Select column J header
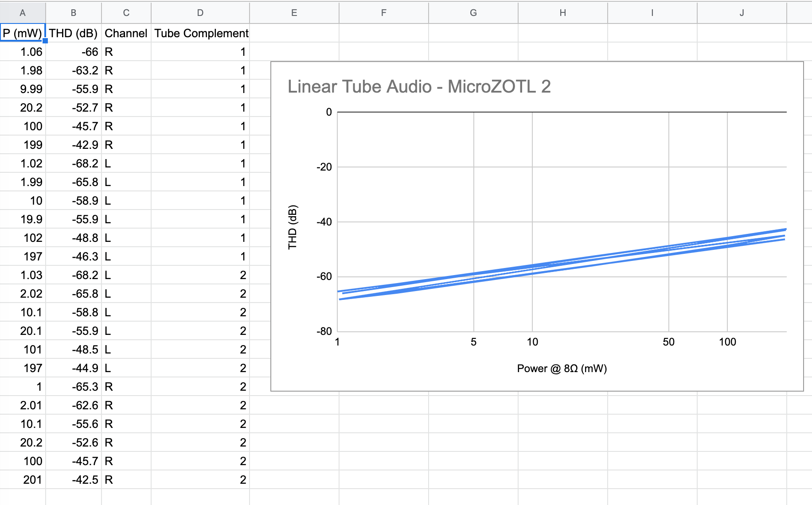Screen dimensions: 812x505 point(742,13)
